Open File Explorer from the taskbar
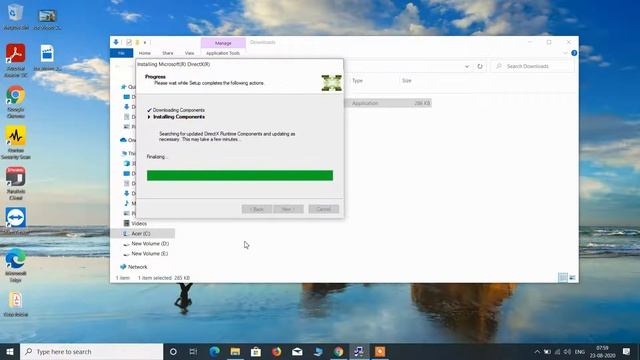Image resolution: width=640 pixels, height=360 pixels. (235, 351)
